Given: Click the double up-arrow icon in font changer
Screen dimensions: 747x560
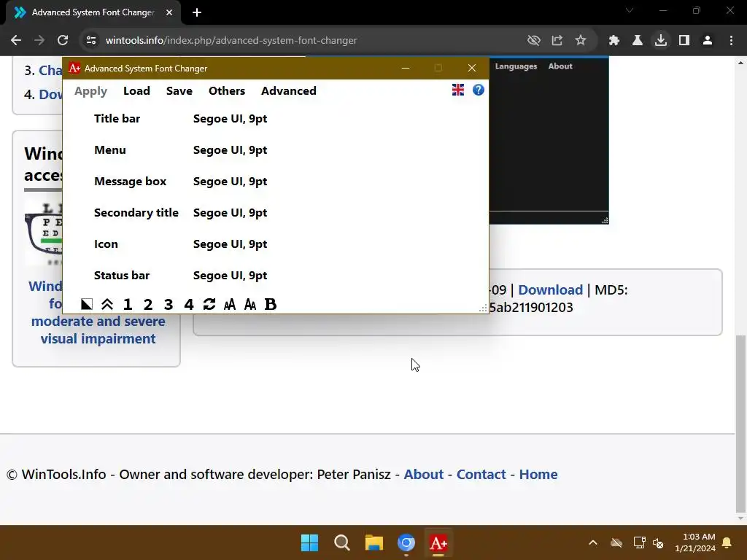Looking at the screenshot, I should tap(107, 304).
